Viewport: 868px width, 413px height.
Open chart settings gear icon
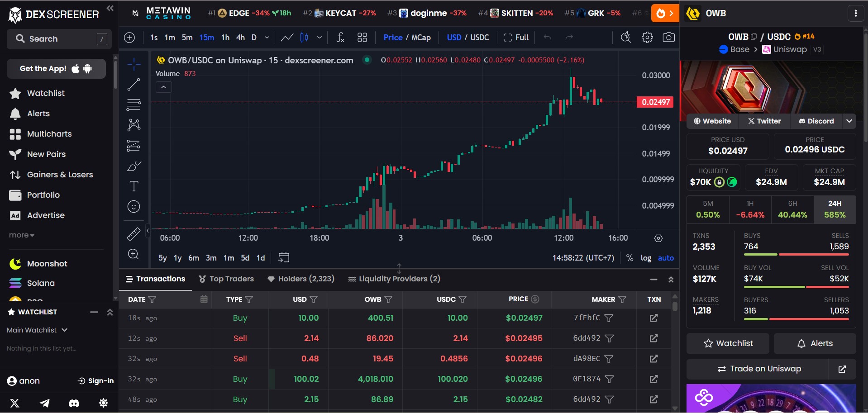coord(647,38)
